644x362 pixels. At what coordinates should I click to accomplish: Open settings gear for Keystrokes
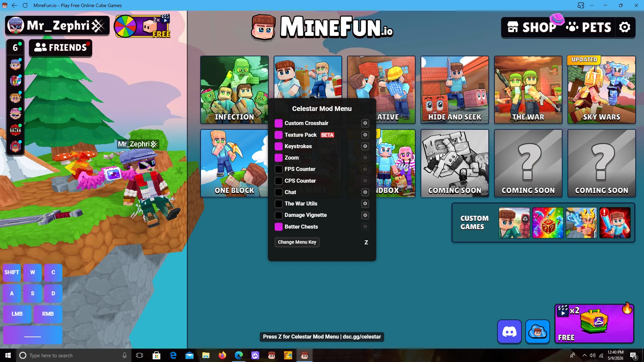[365, 146]
